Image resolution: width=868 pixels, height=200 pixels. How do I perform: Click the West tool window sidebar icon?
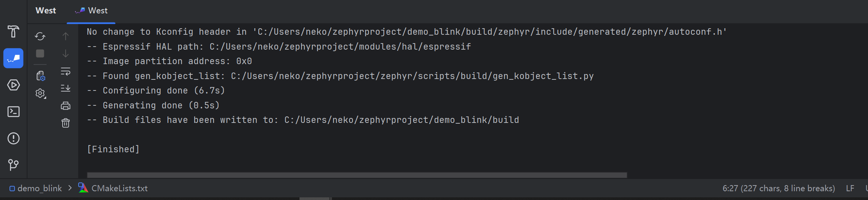pyautogui.click(x=13, y=58)
